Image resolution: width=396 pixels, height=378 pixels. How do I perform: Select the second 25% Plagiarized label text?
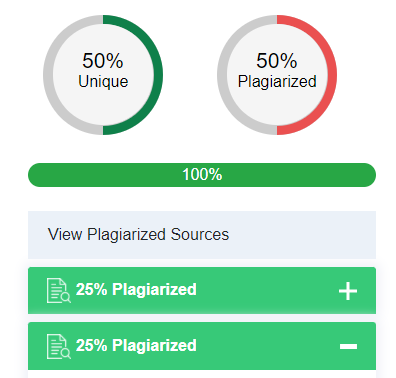click(136, 345)
